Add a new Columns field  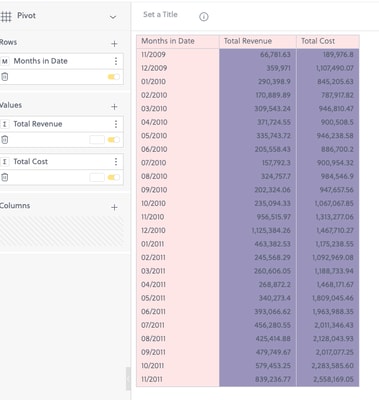[x=114, y=207]
